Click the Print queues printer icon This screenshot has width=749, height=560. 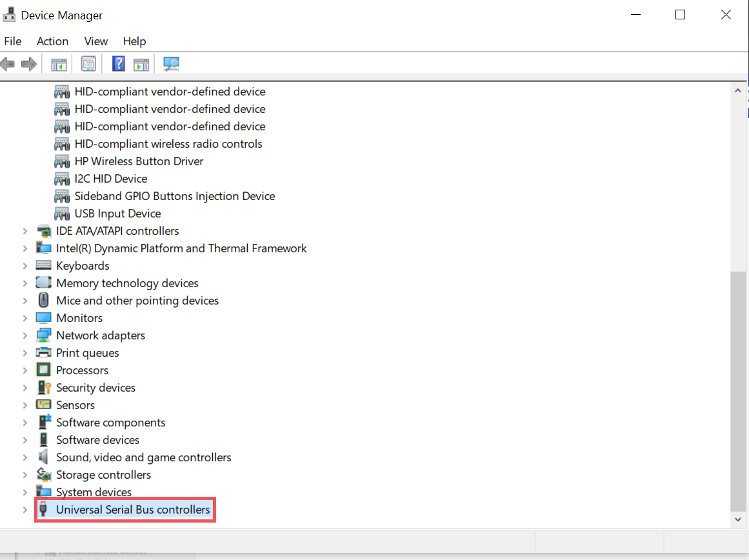tap(43, 353)
